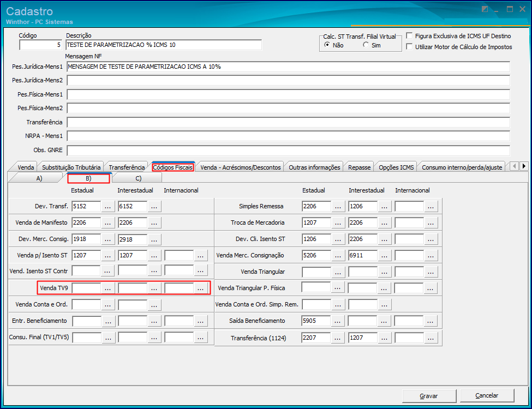Open the Outras informações tab
The width and height of the screenshot is (532, 409).
tap(314, 167)
